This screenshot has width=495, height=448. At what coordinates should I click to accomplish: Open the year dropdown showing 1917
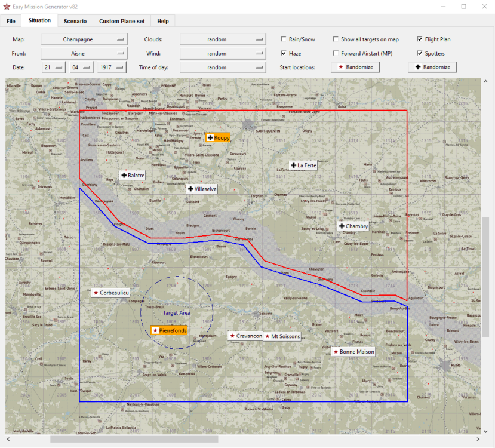point(112,67)
